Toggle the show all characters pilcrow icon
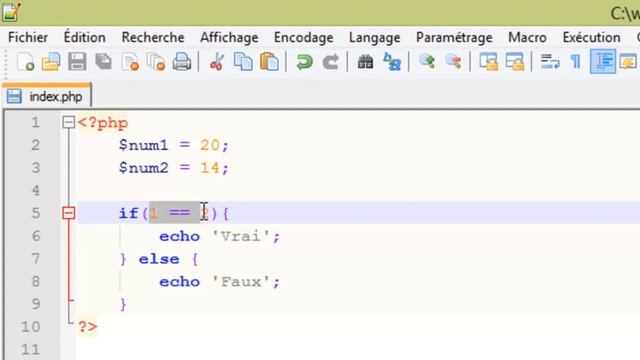This screenshot has height=360, width=640. [576, 62]
